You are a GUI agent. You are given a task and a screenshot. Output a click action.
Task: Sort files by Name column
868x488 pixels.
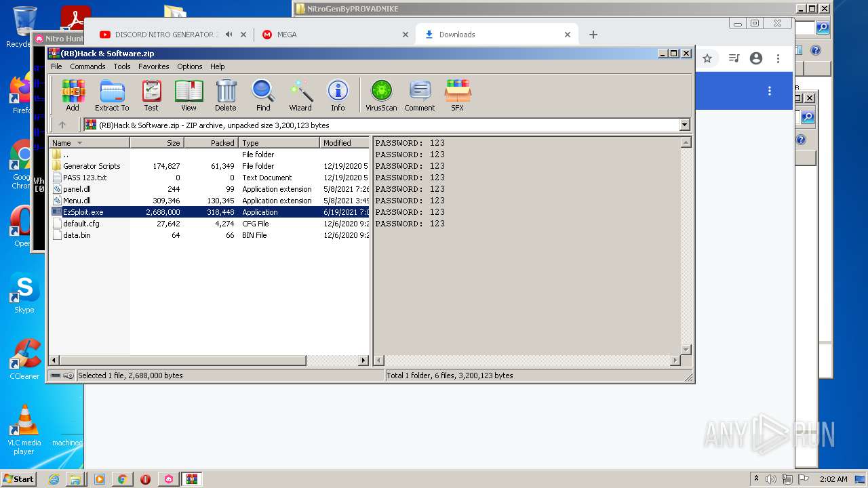pos(89,143)
